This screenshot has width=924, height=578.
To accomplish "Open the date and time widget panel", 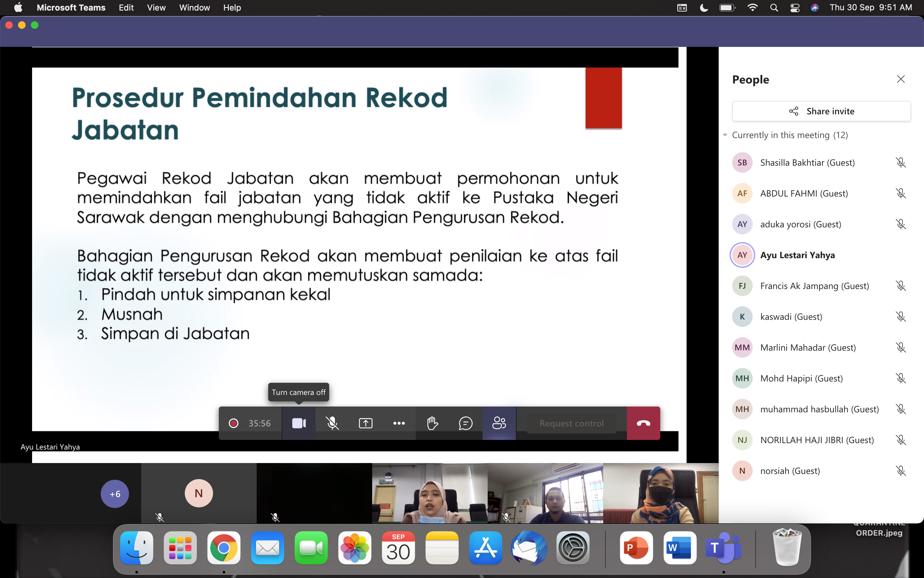I will pos(870,8).
